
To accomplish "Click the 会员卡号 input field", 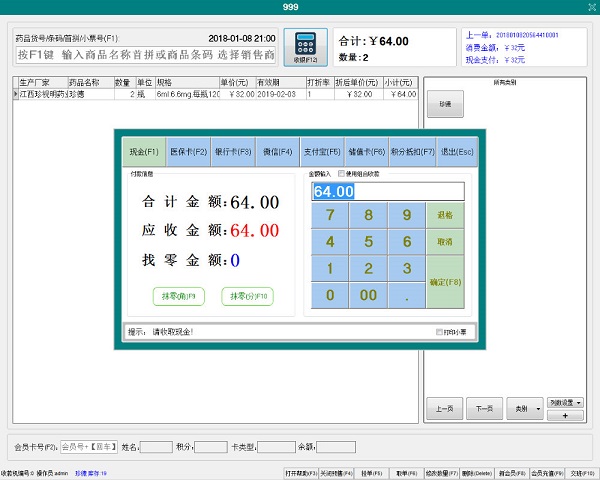I will click(89, 447).
